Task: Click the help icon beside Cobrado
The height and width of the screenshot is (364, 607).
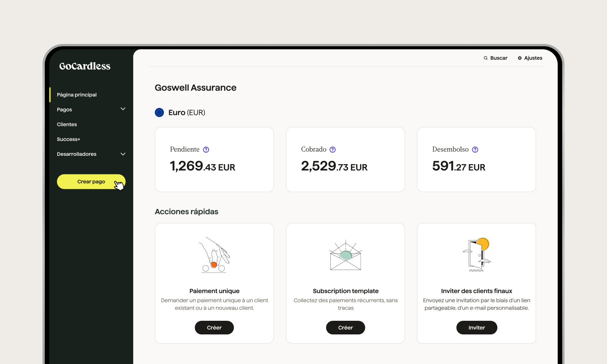Action: coord(333,150)
